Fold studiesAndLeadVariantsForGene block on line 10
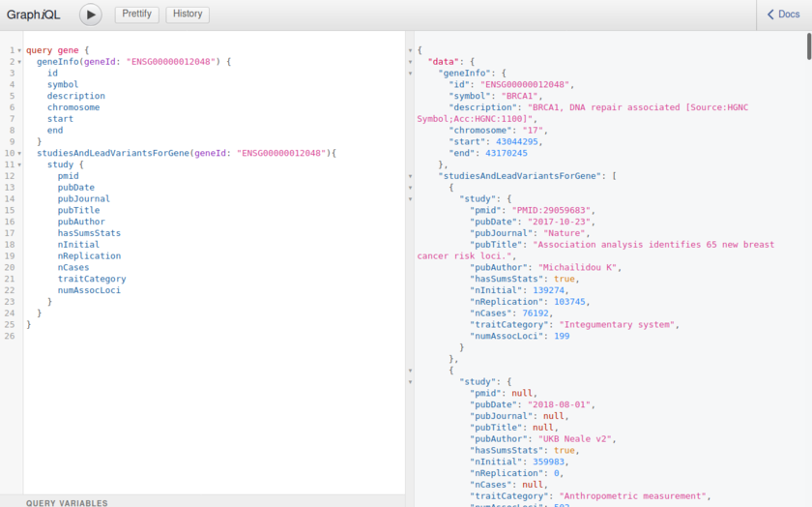Image resolution: width=812 pixels, height=507 pixels. tap(19, 154)
